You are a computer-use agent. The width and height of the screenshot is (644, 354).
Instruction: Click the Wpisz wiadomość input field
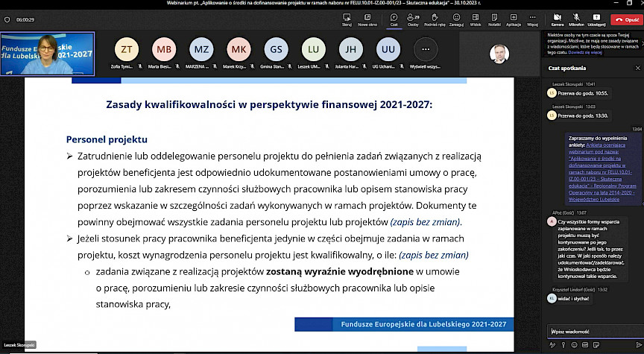594,332
